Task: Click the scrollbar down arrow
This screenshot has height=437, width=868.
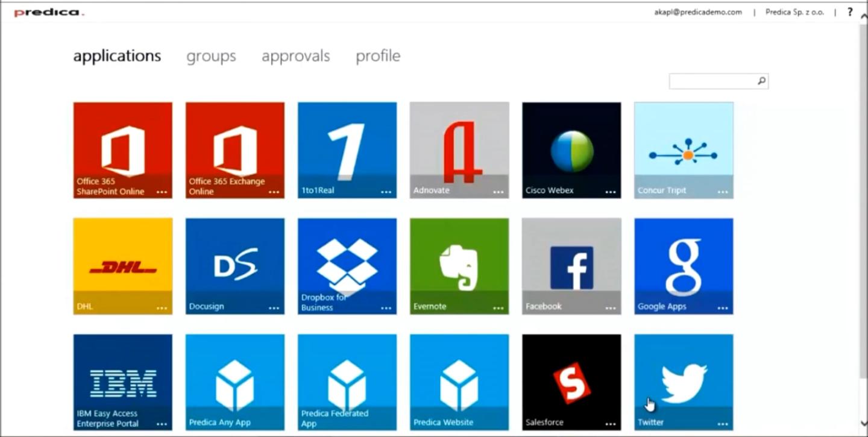Action: [x=863, y=424]
